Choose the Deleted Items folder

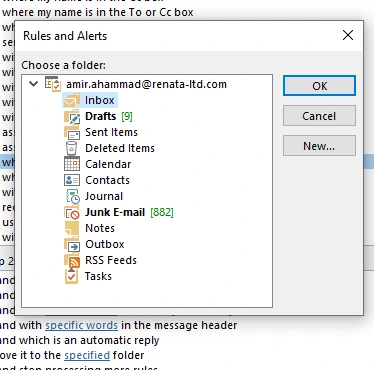tap(120, 148)
